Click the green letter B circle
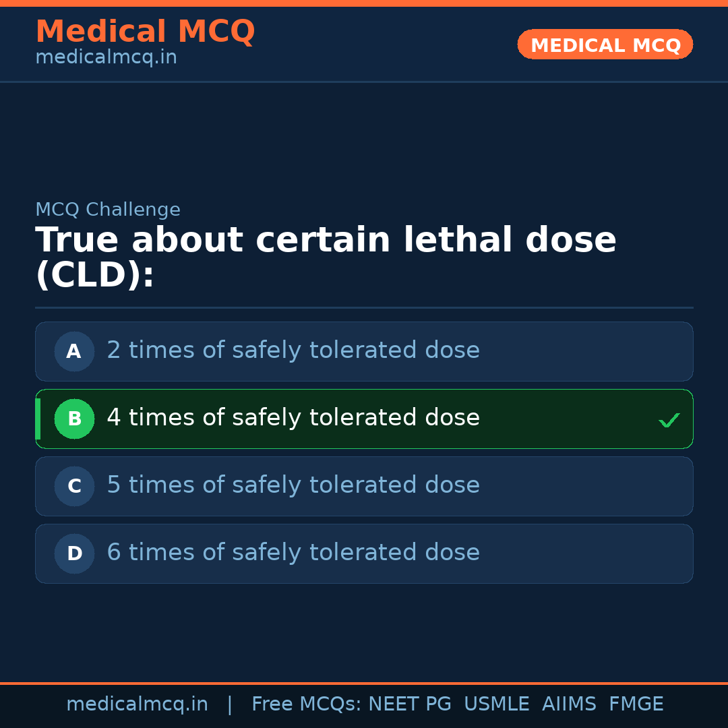 pos(74,419)
